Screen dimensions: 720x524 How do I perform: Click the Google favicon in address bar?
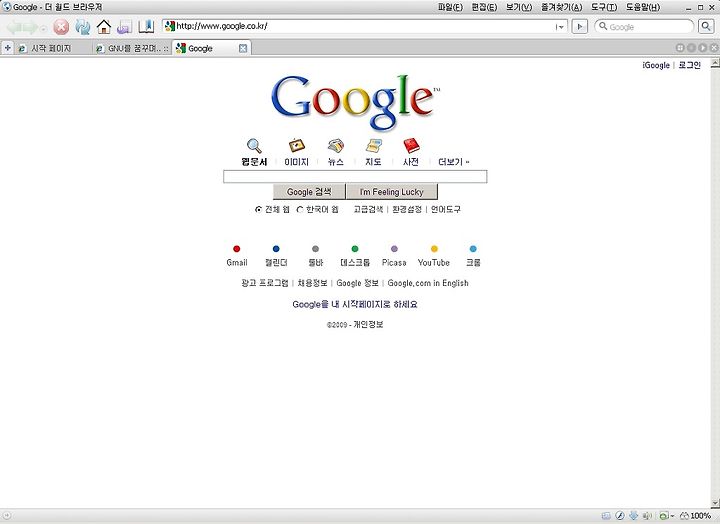tap(169, 26)
